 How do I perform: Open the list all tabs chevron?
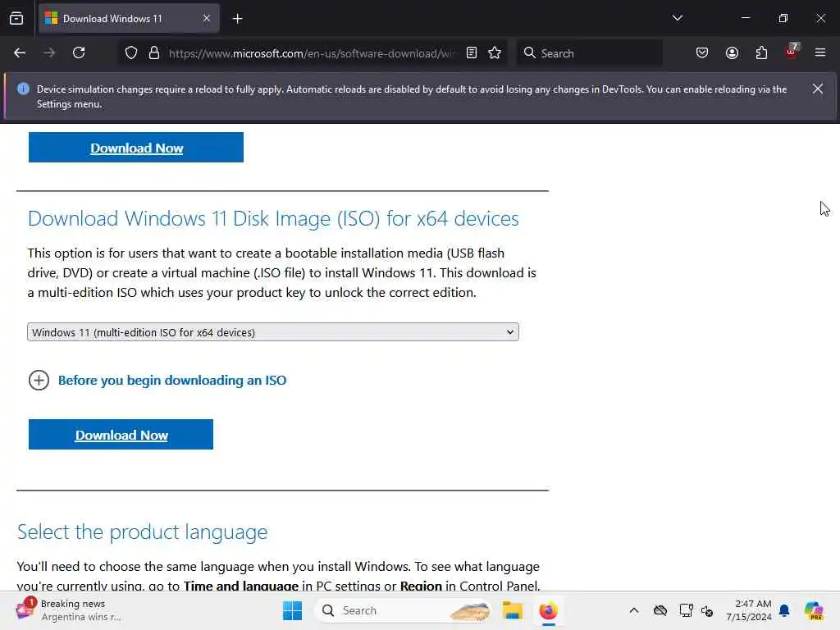677,18
